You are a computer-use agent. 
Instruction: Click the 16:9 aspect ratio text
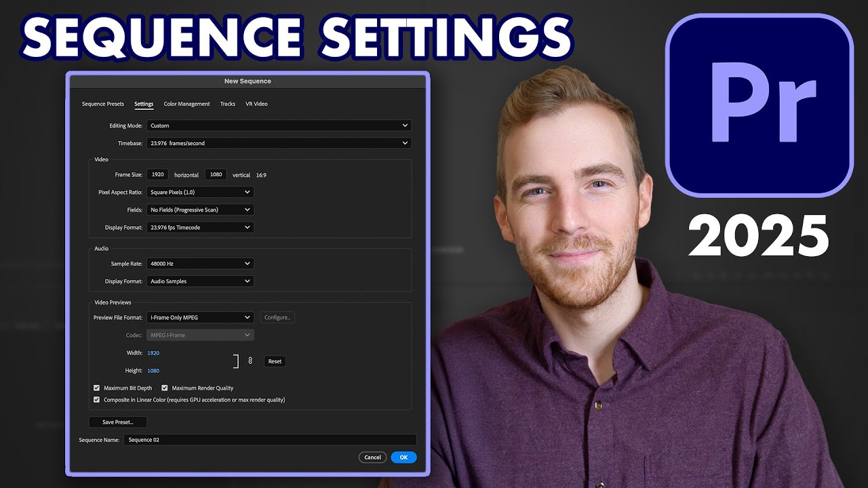[261, 175]
